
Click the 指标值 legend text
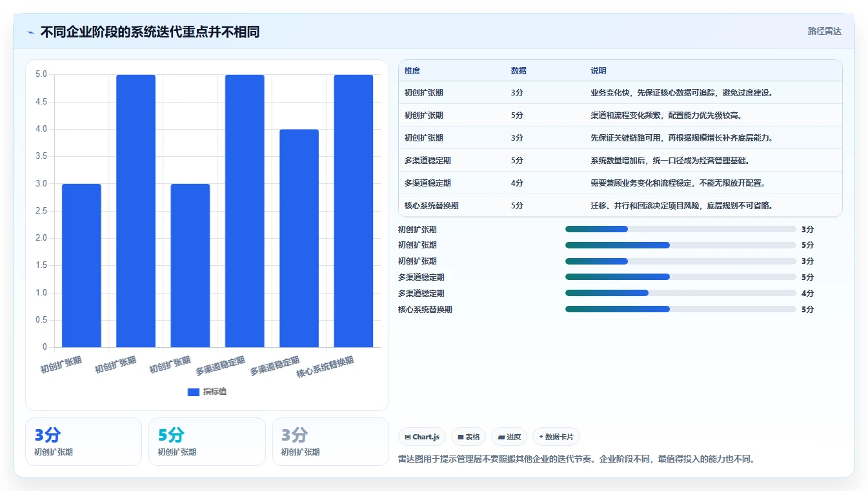(215, 392)
